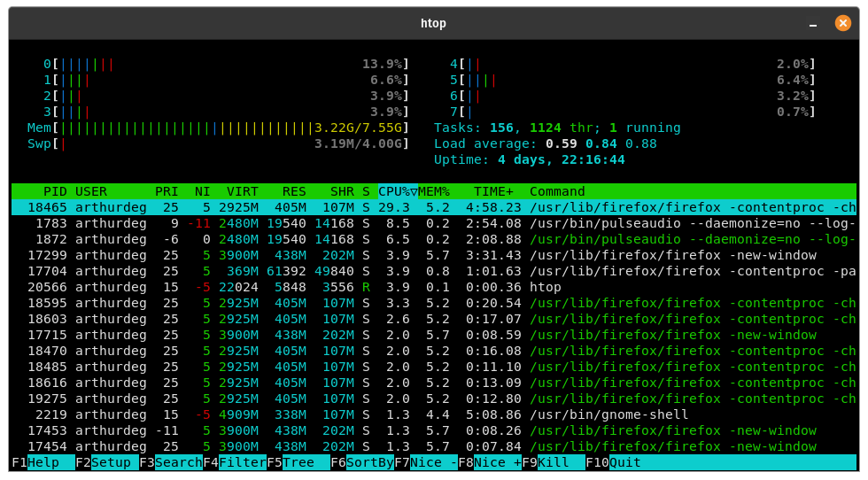
Task: Click the CPU 1 usage meter
Action: 226,81
